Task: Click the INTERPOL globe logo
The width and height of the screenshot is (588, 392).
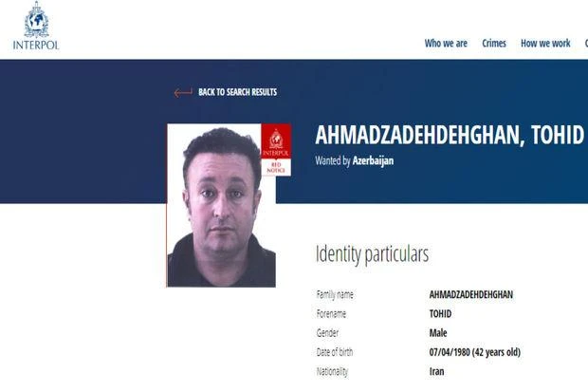Action: coord(36,20)
